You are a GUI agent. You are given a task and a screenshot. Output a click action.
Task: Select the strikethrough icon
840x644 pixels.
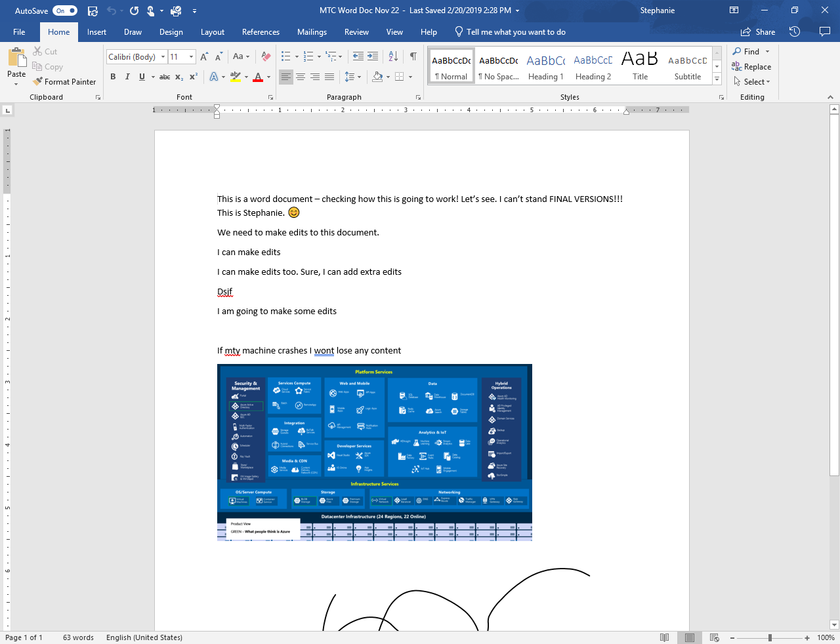[164, 77]
